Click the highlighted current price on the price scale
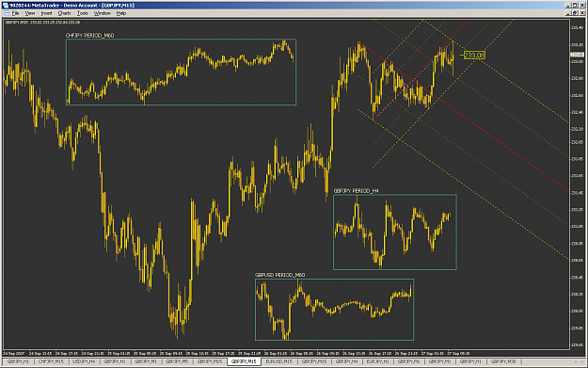Viewport: 588px width, 368px height. pyautogui.click(x=577, y=55)
